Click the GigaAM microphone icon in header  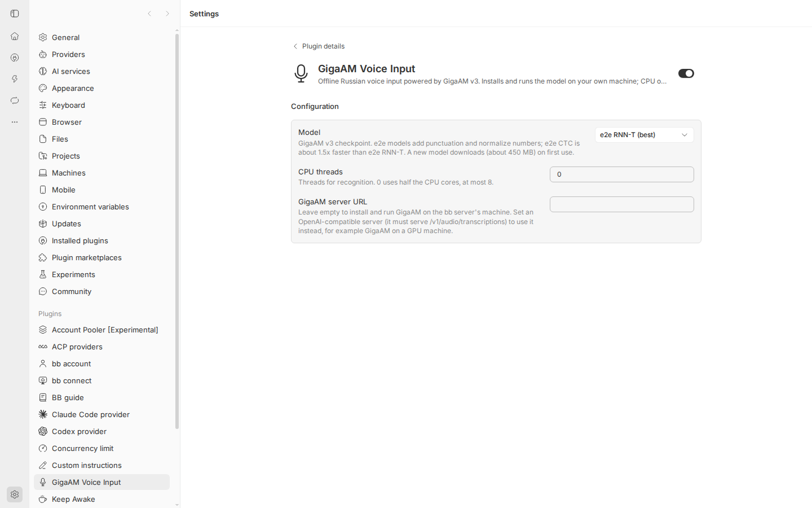tap(301, 73)
